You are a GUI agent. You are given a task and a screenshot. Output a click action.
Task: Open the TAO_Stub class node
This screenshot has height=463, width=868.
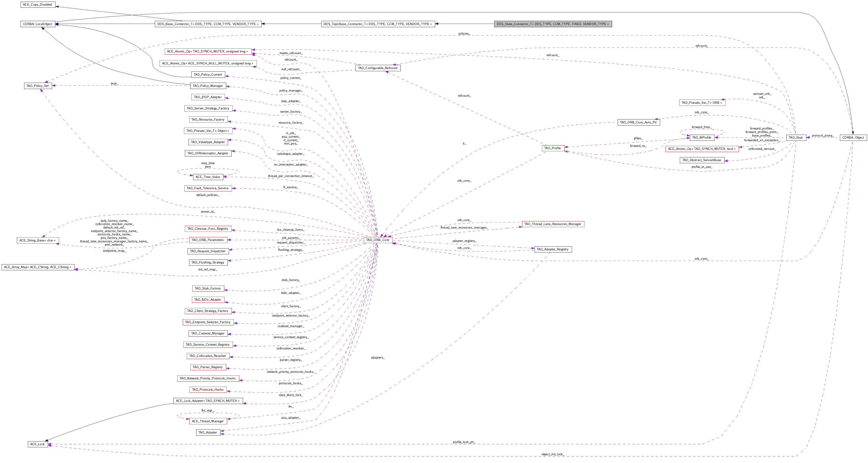pyautogui.click(x=796, y=137)
